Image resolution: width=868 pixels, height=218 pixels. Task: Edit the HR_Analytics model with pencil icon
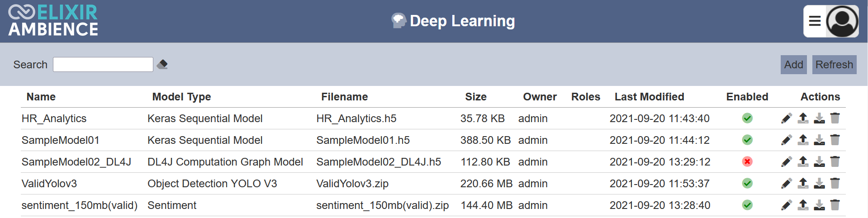coord(787,118)
